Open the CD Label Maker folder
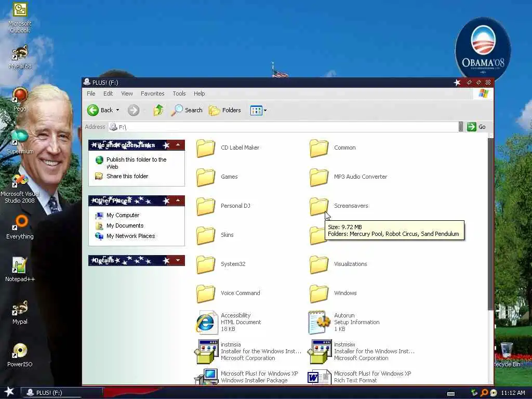The image size is (532, 399). (228, 148)
